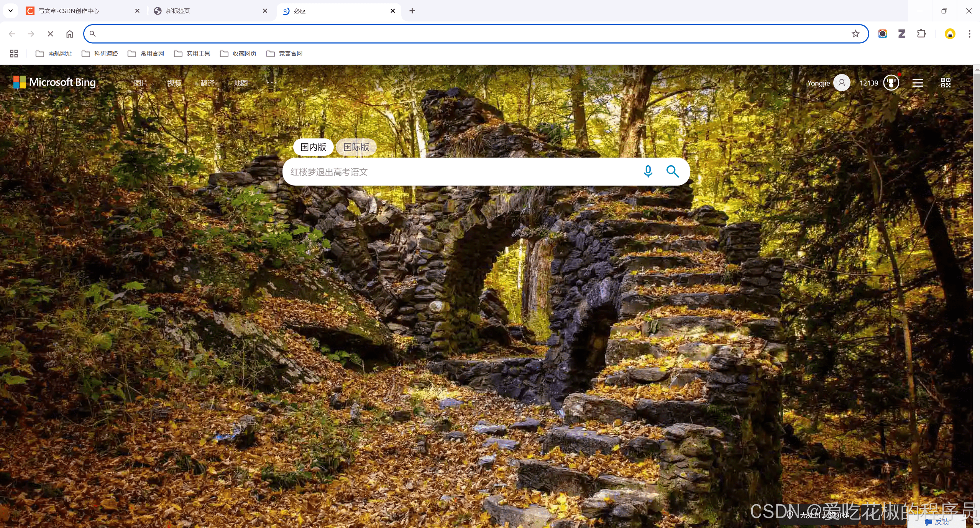Select the 国内版 search mode
980x528 pixels.
point(313,147)
